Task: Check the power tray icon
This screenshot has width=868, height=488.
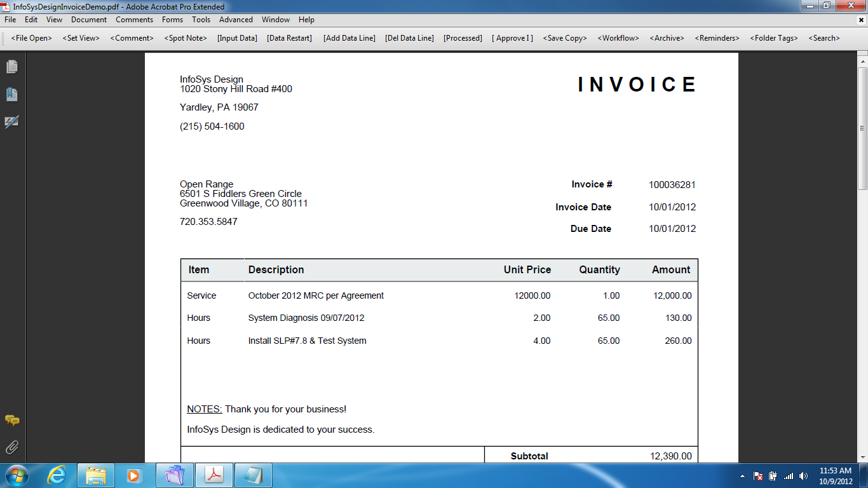Action: 773,476
